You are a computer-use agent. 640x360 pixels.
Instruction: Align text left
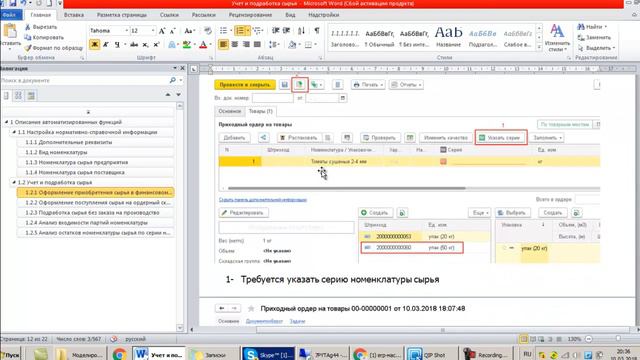tap(223, 44)
